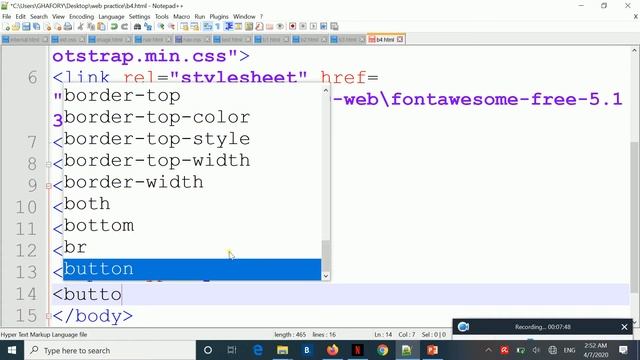Image resolution: width=640 pixels, height=360 pixels.
Task: Collapse the fold marker on line 9
Action: [x=48, y=186]
